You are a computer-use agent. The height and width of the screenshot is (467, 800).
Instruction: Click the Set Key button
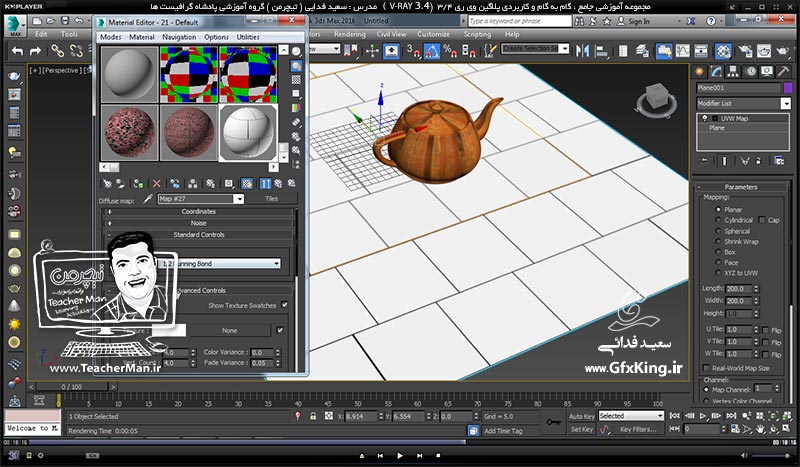pyautogui.click(x=582, y=429)
